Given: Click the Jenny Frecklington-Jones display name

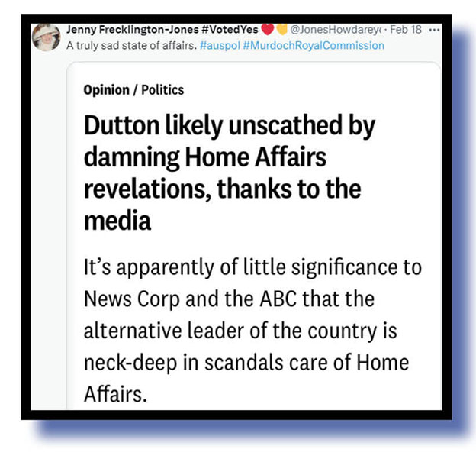Looking at the screenshot, I should [x=133, y=30].
